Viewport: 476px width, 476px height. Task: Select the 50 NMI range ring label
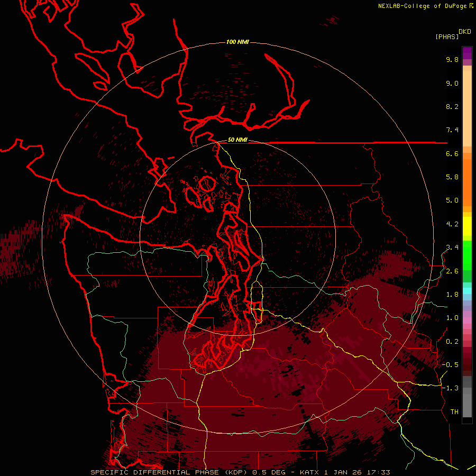(x=237, y=140)
